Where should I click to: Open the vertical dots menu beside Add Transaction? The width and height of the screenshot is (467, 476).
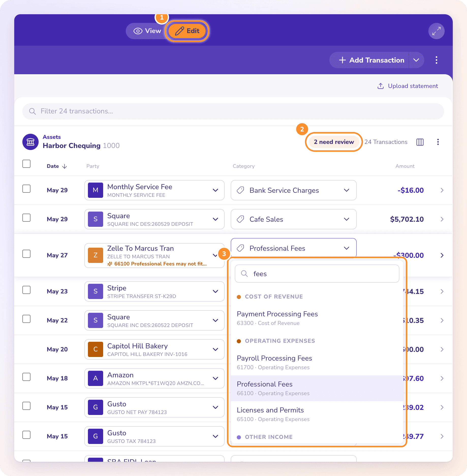436,60
